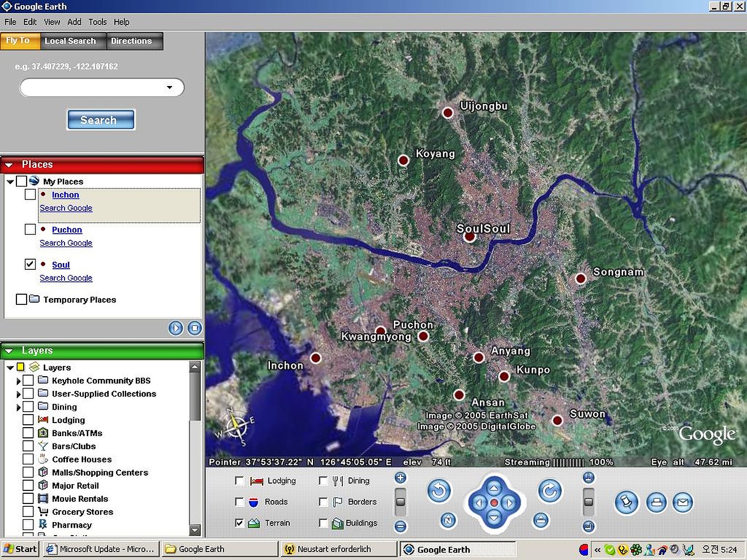
Task: Click the Koyang placemark dot
Action: (403, 160)
